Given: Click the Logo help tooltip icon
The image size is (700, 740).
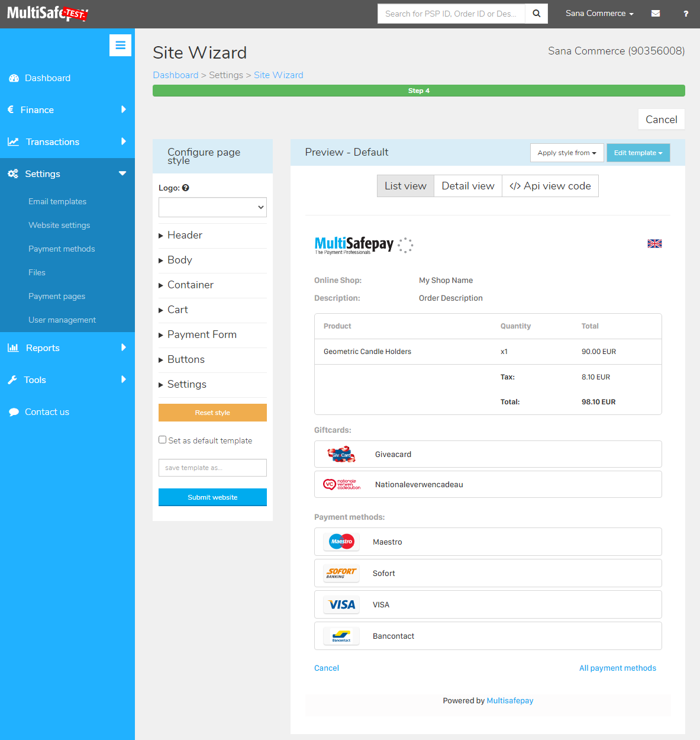Looking at the screenshot, I should pos(186,188).
